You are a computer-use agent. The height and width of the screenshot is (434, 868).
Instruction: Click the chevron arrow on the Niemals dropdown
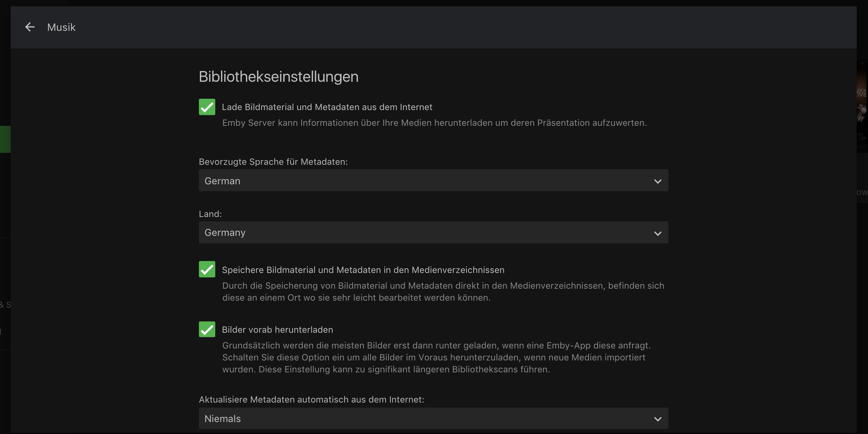pos(657,419)
